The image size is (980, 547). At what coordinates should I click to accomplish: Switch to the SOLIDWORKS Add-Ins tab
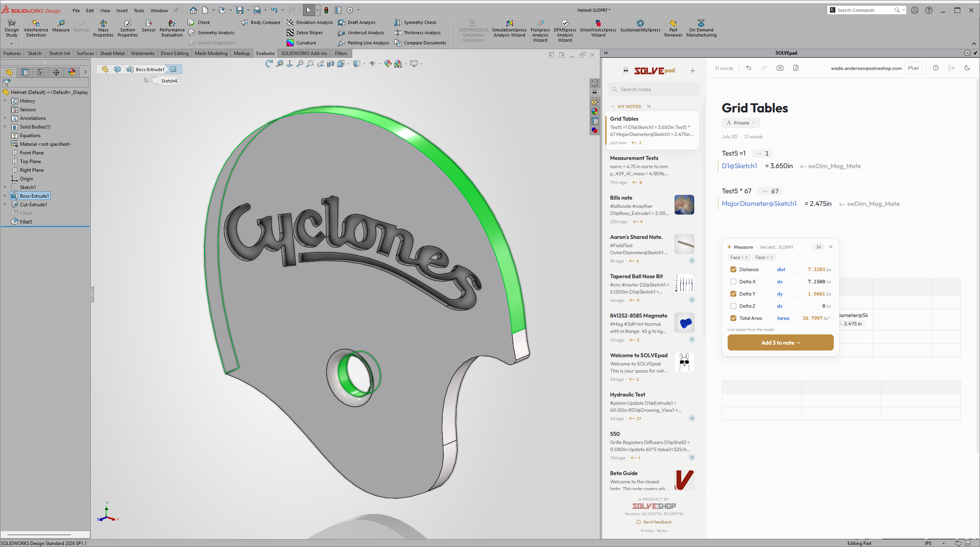303,53
